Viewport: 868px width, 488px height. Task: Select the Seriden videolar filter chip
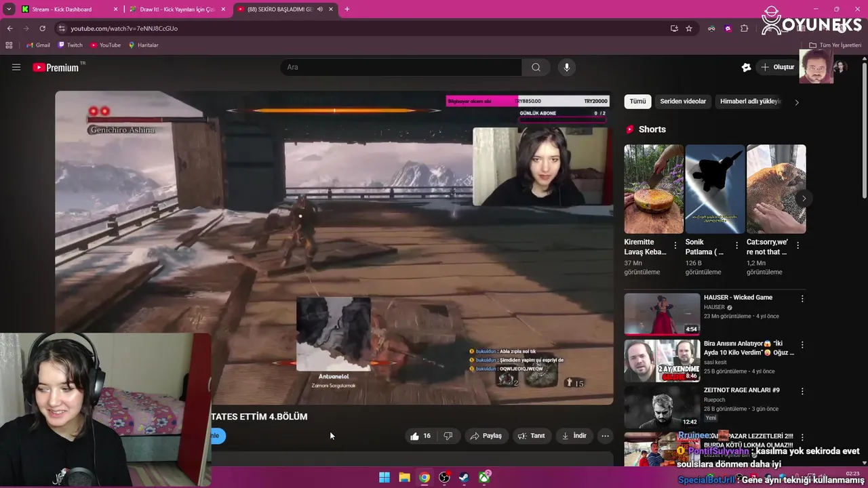[x=683, y=102]
